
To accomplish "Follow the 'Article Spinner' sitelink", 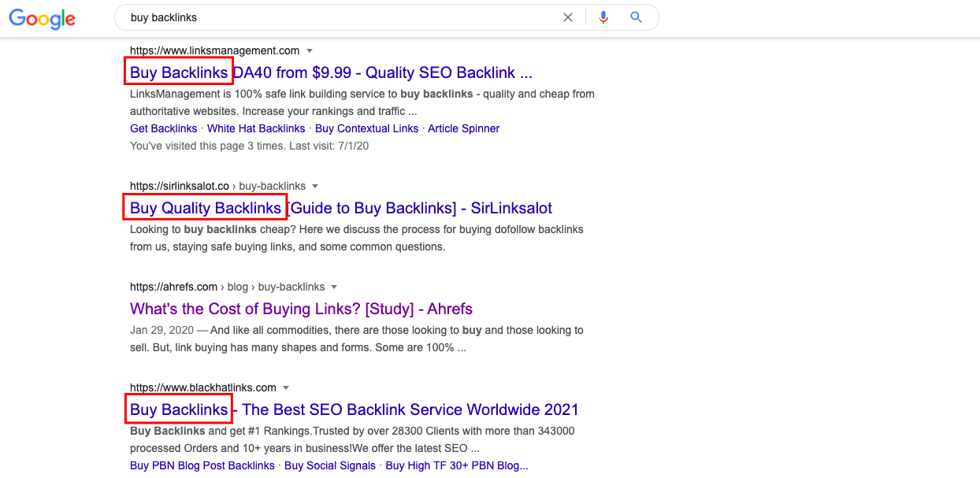I will (464, 128).
